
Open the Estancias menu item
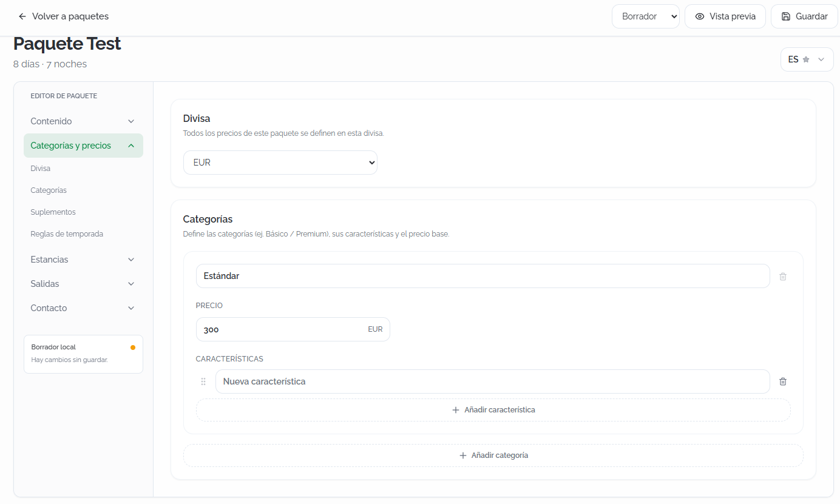(x=83, y=260)
